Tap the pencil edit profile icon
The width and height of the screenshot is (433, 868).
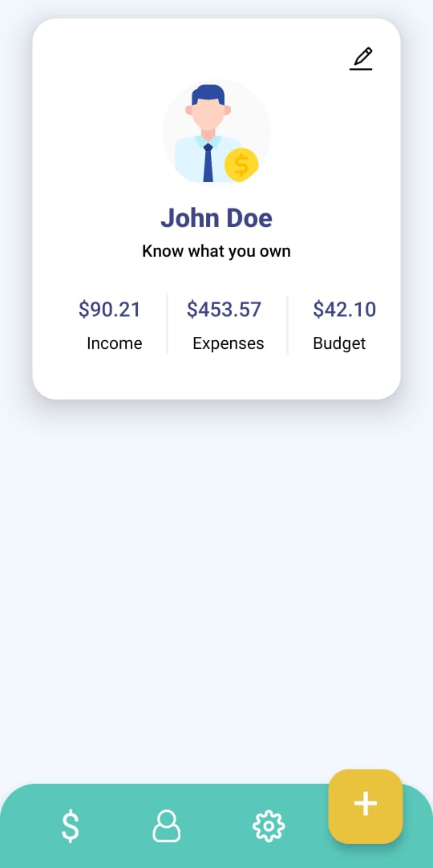[361, 59]
